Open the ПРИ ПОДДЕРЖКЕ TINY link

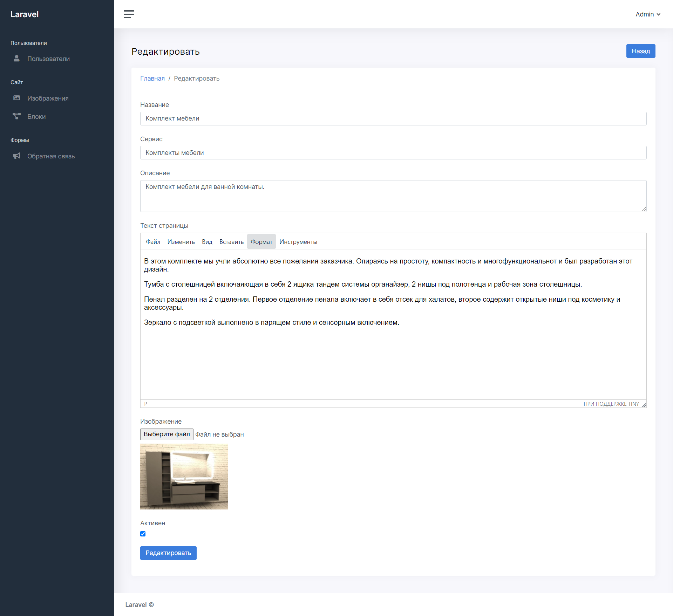pyautogui.click(x=611, y=404)
